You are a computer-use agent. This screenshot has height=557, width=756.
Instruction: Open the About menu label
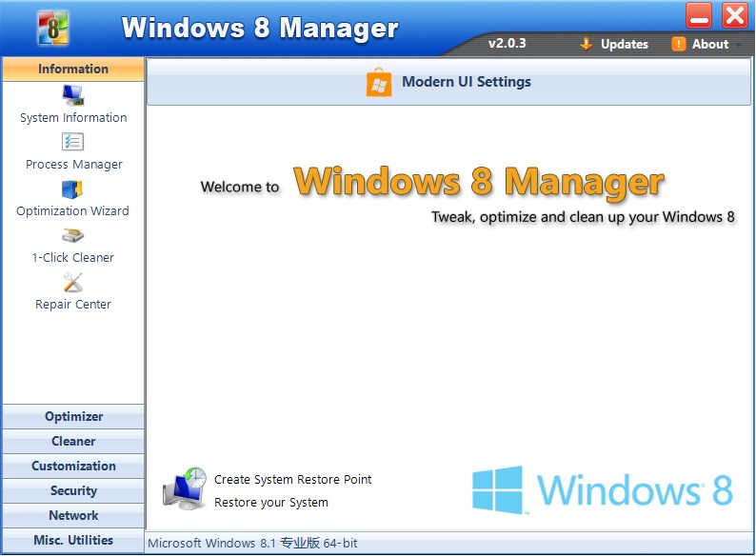tap(710, 44)
